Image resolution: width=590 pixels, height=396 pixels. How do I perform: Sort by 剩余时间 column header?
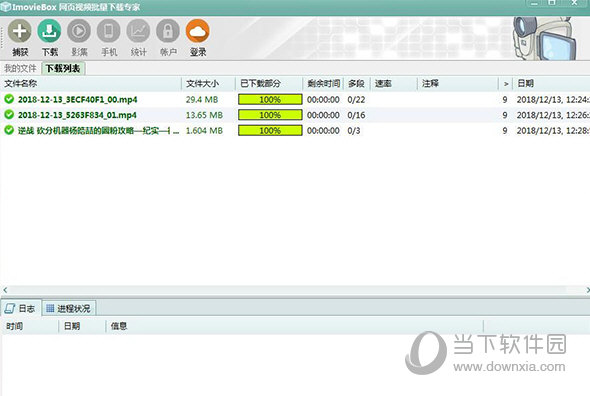pyautogui.click(x=324, y=84)
